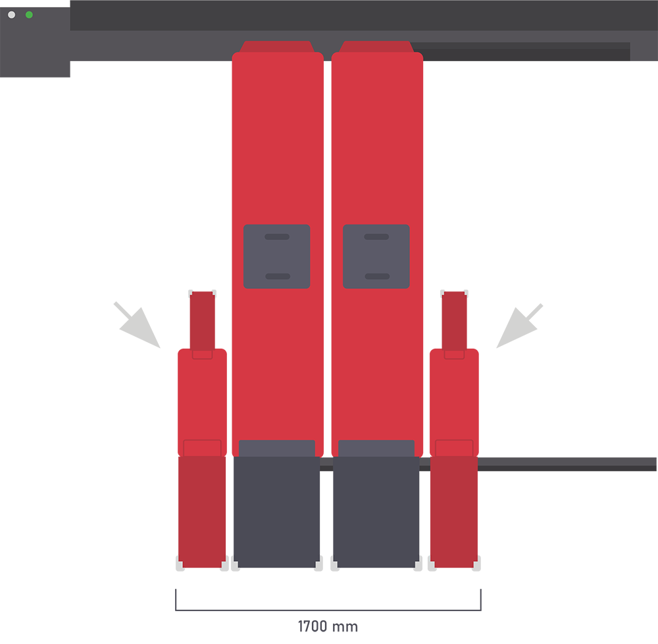Click the bottom dash in the right gray square

[x=376, y=276]
